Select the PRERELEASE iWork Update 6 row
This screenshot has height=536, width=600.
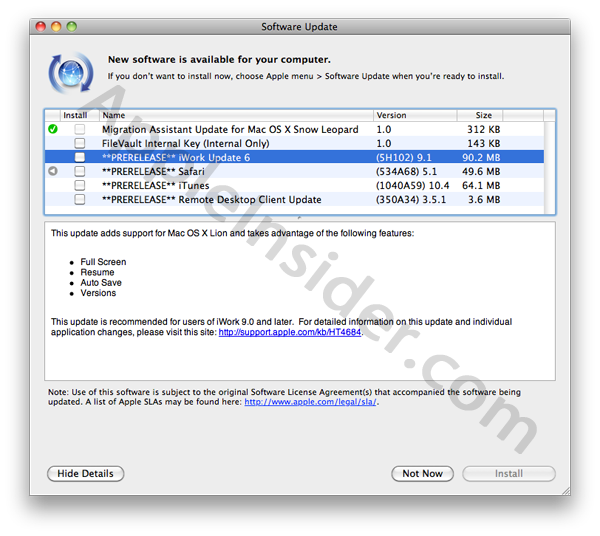294,157
